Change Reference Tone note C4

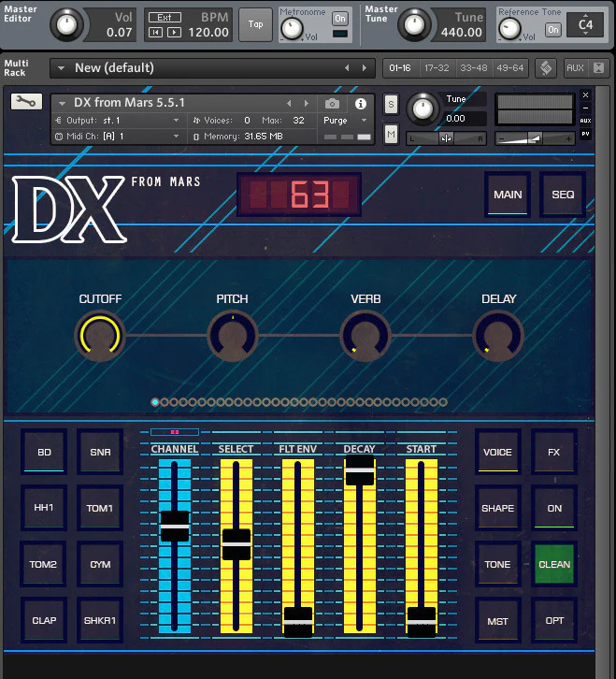586,24
